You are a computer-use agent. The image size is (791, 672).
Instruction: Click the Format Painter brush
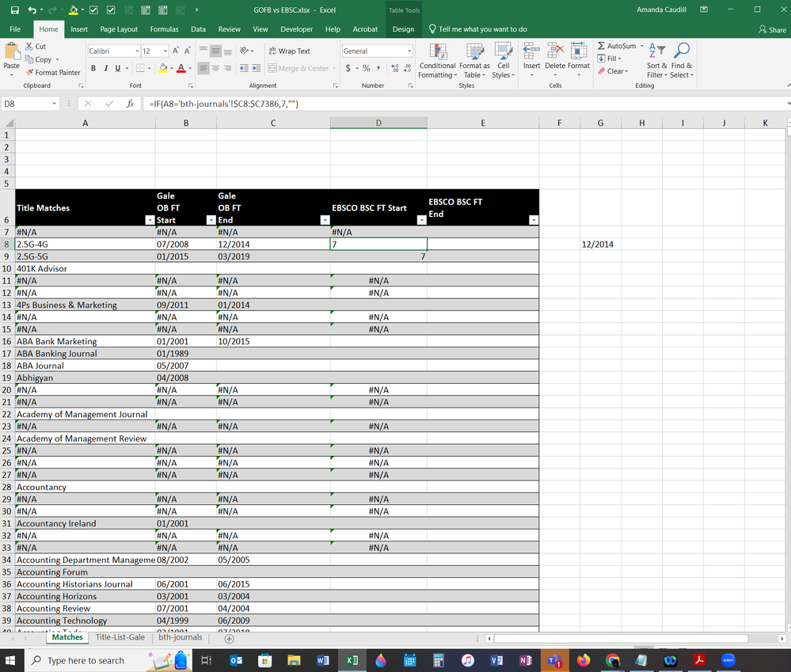pos(29,72)
